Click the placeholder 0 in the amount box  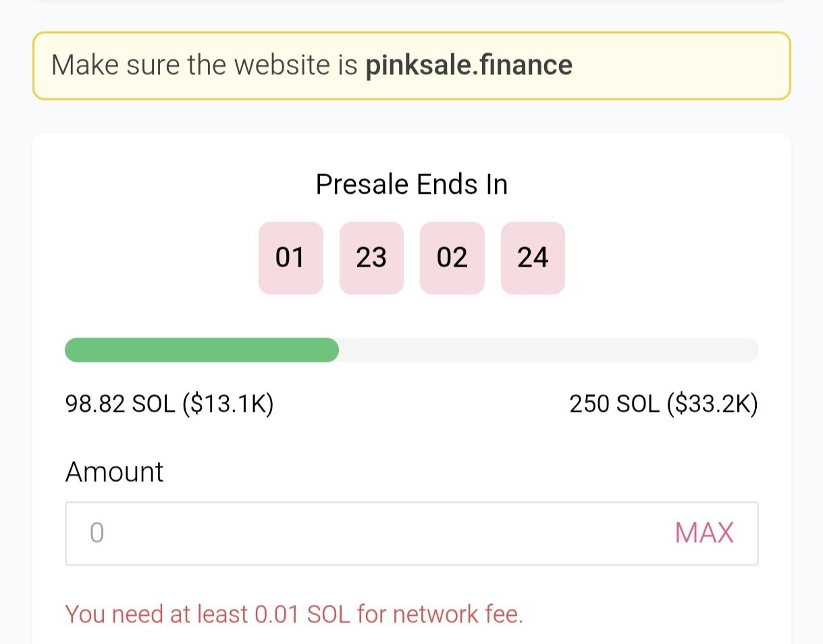[97, 533]
